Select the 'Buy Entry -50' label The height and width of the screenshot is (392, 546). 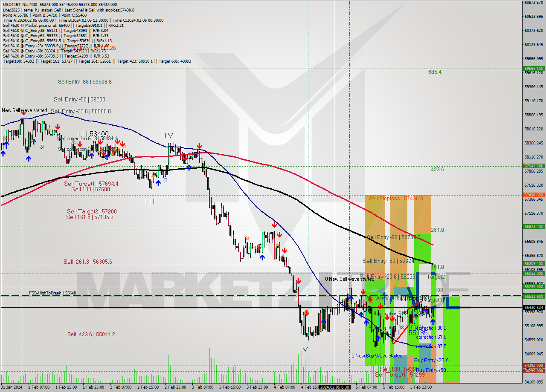(x=431, y=370)
